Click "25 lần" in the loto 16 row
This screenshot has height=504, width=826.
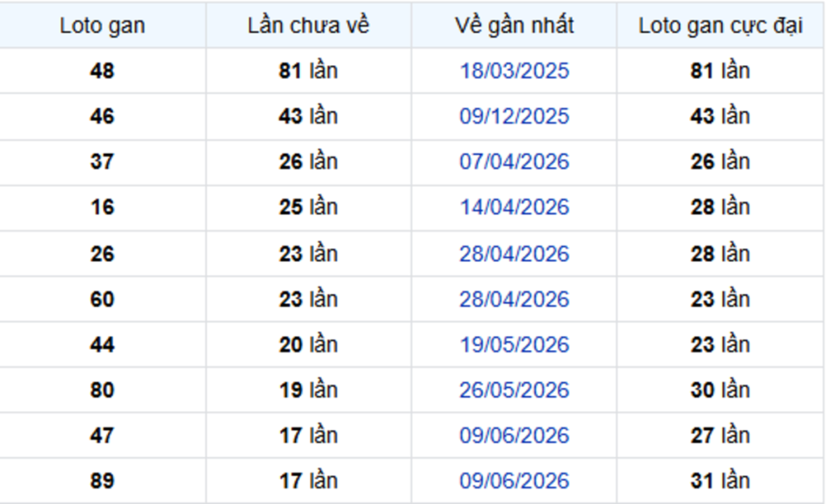point(308,207)
